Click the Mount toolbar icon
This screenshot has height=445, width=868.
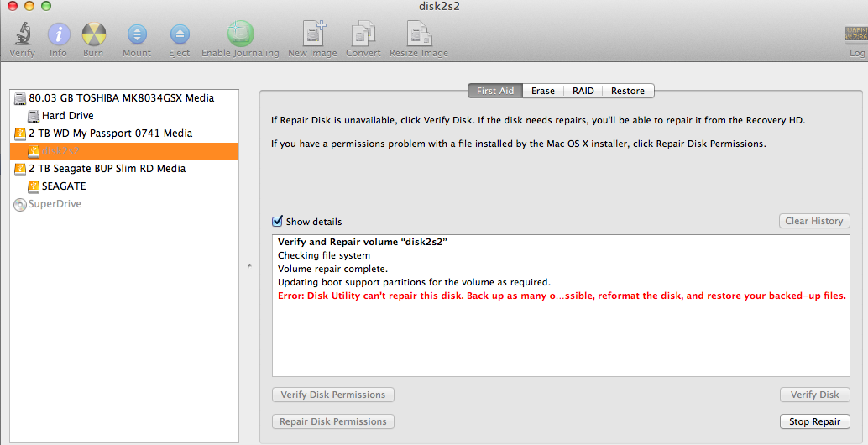coord(137,35)
